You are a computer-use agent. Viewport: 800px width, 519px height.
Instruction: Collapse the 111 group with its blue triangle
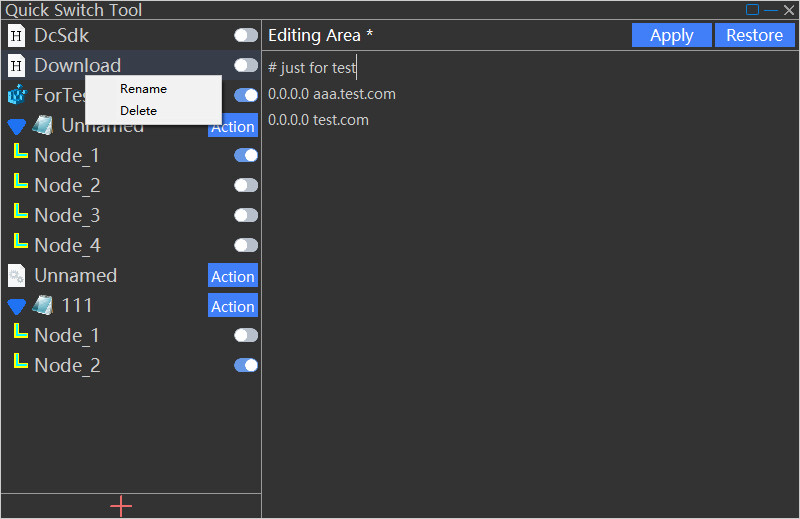pos(16,307)
